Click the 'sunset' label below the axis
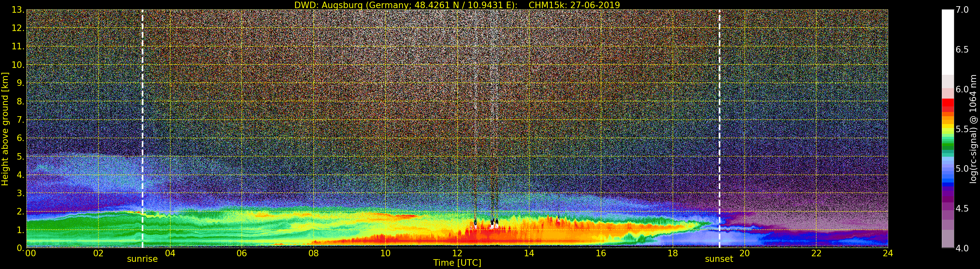Viewport: 980px width, 269px height. [x=719, y=259]
